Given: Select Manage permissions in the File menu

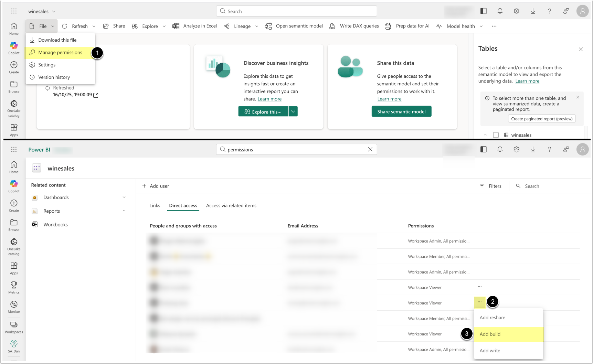Looking at the screenshot, I should tap(60, 52).
